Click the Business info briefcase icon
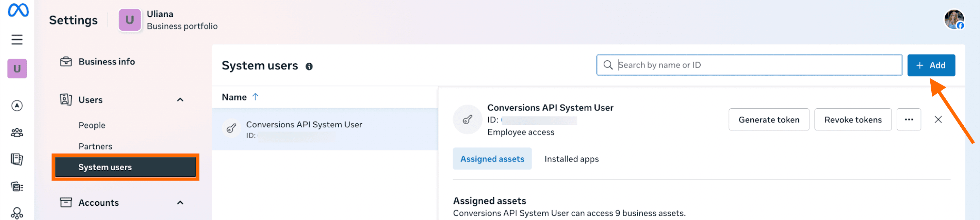The width and height of the screenshot is (980, 220). [66, 62]
